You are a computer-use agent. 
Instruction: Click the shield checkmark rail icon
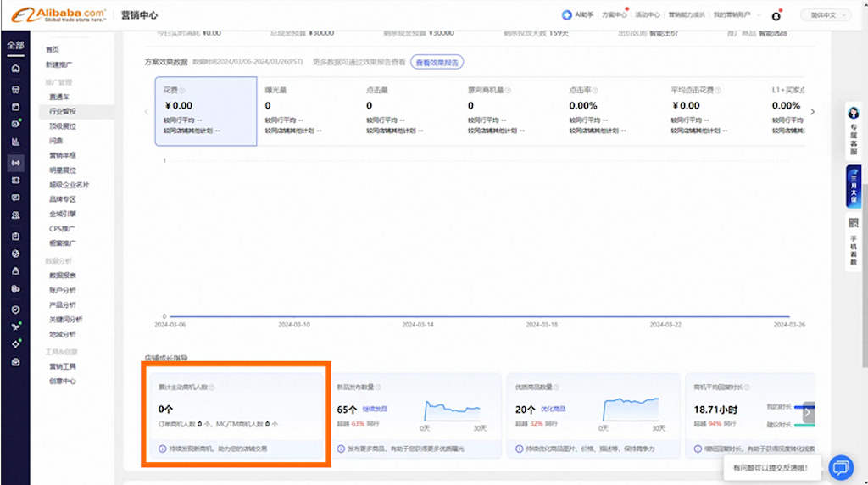pyautogui.click(x=15, y=310)
